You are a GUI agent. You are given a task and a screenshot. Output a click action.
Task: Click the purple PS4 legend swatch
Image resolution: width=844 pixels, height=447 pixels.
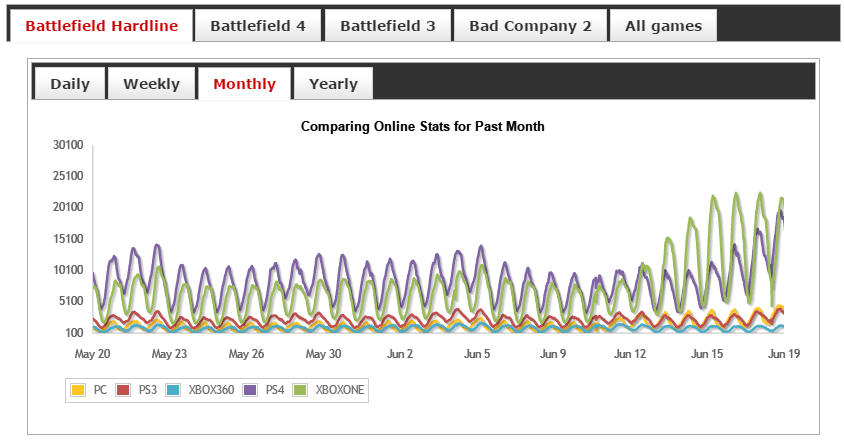pyautogui.click(x=250, y=390)
